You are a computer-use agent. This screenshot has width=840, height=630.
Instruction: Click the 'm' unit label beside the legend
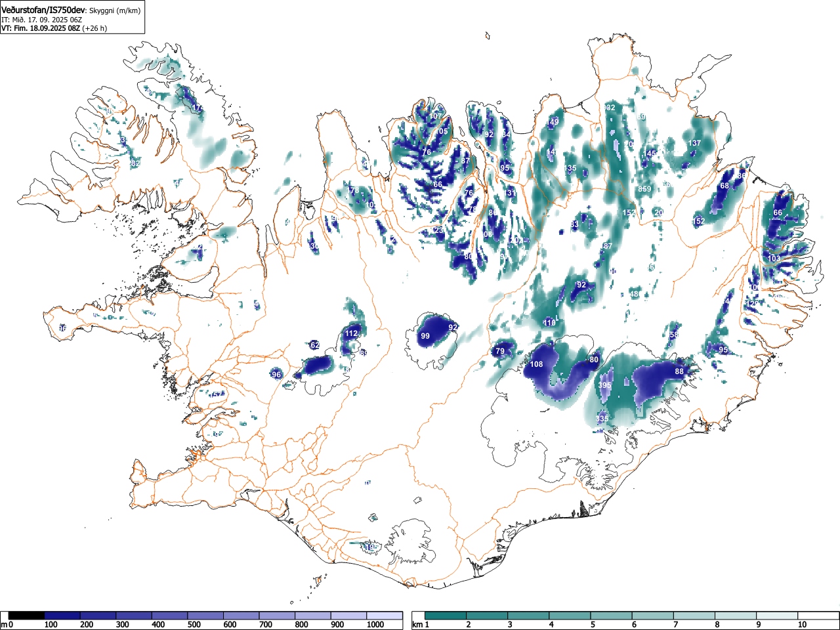coord(4,625)
